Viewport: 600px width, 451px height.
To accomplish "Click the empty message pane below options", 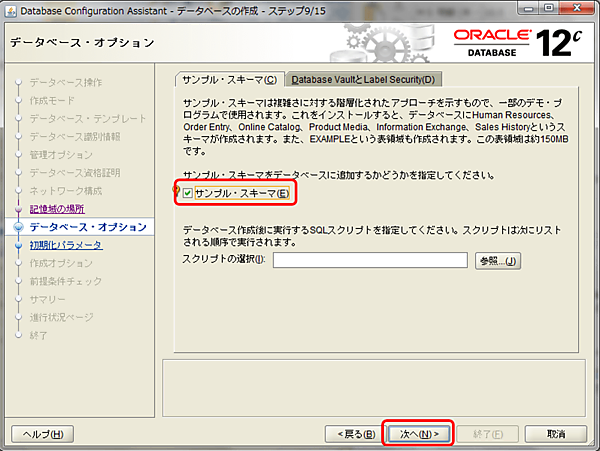I will (x=374, y=388).
